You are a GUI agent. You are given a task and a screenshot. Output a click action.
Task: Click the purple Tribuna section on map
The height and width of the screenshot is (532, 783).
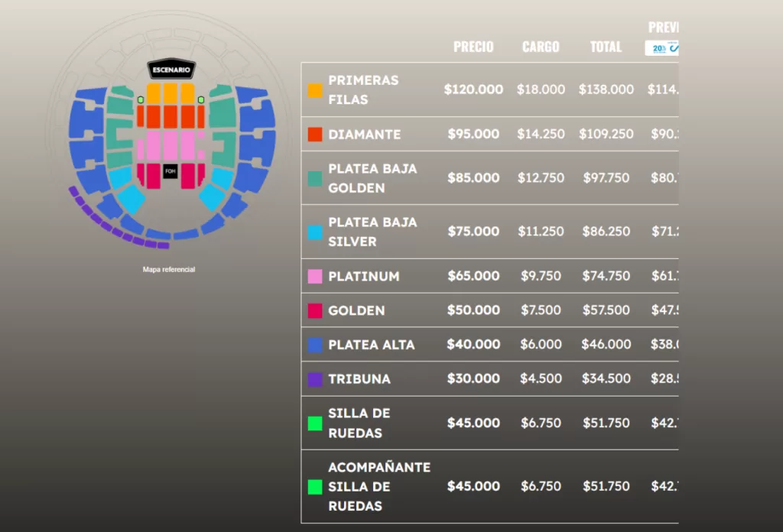[115, 229]
